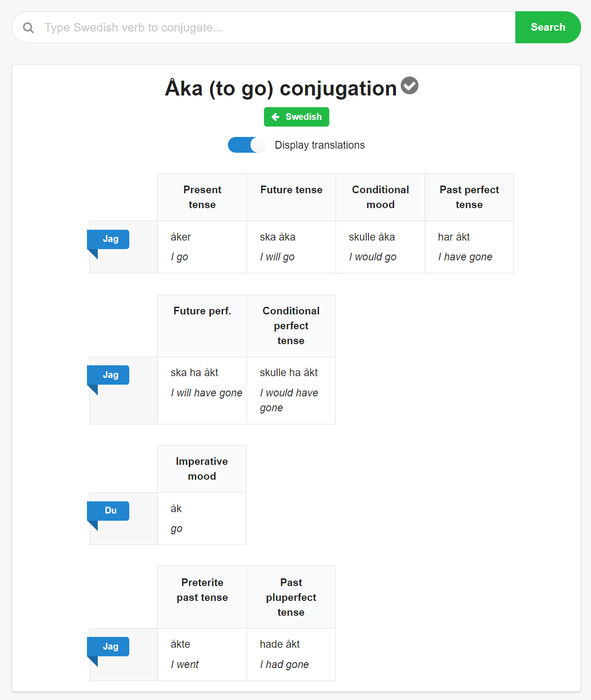Select the 'åker' present tense cell
591x700 pixels.
pyautogui.click(x=202, y=247)
